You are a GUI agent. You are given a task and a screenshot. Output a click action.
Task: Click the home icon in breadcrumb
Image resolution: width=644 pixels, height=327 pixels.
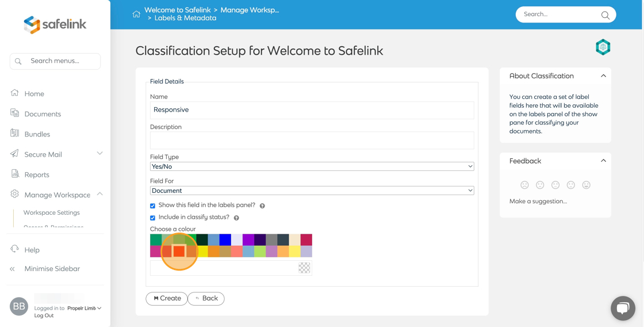pos(136,14)
